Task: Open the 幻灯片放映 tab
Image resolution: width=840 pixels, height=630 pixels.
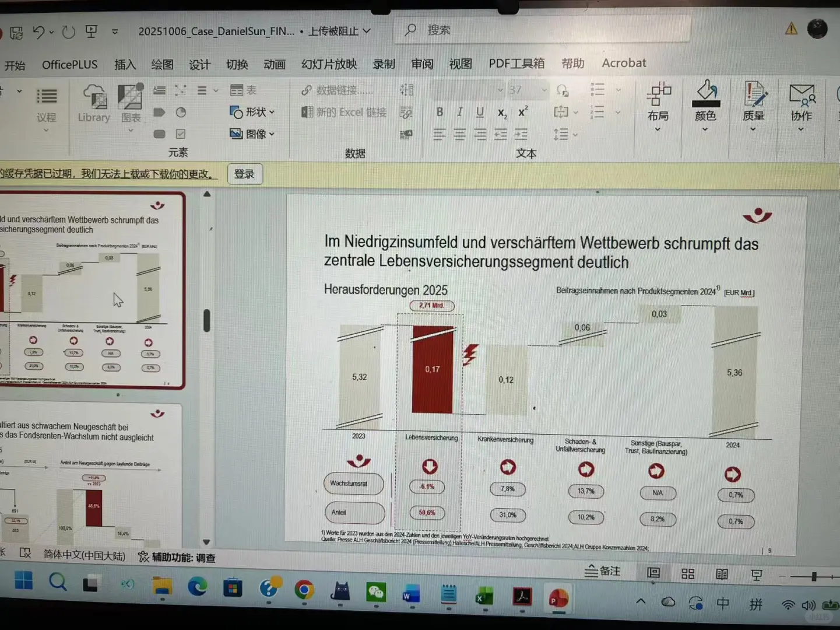Action: (x=329, y=64)
